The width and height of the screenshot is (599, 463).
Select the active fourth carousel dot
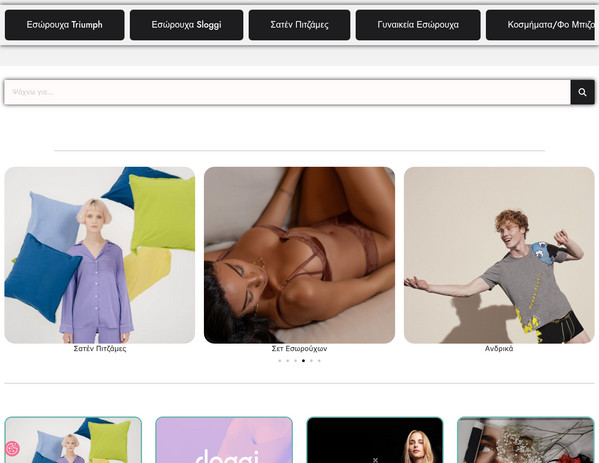click(303, 361)
